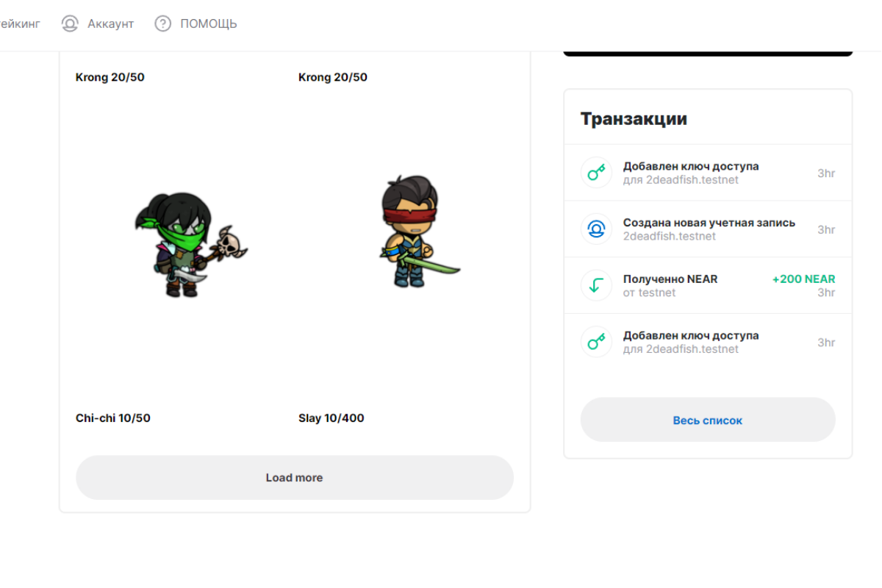Click the received NEAR arrow icon
882x588 pixels.
point(596,286)
